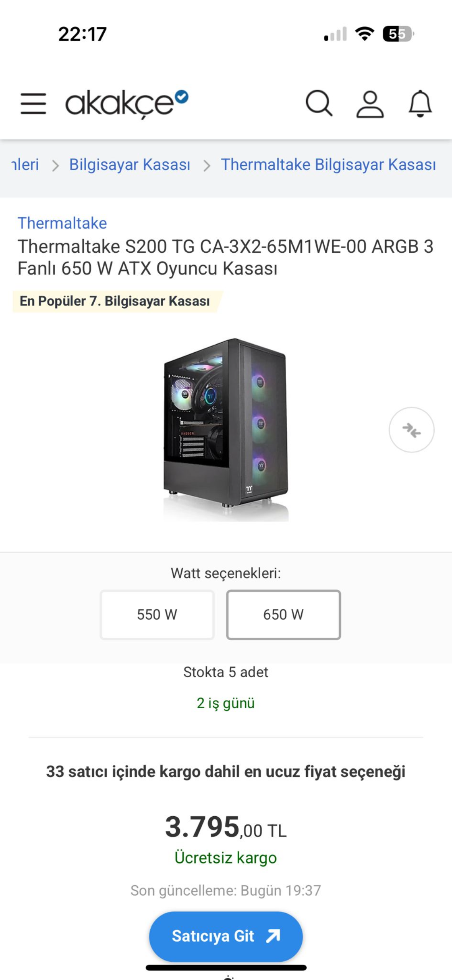Select the 650 W option
The image size is (452, 980).
point(283,615)
